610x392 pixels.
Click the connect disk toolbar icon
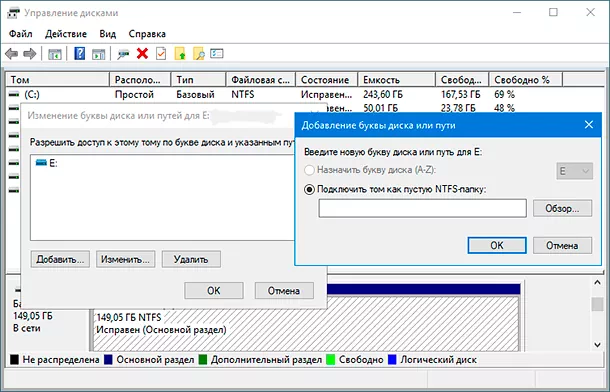pos(123,54)
